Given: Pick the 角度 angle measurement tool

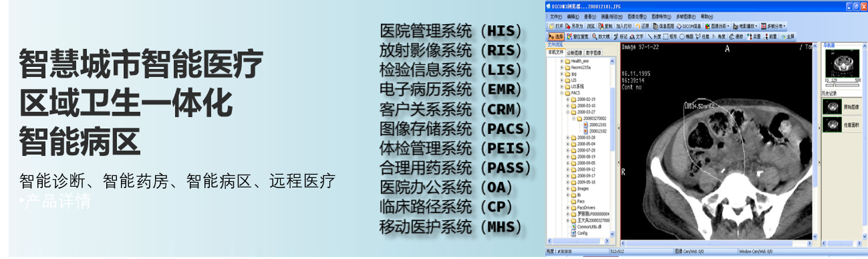Looking at the screenshot, I should [x=718, y=37].
